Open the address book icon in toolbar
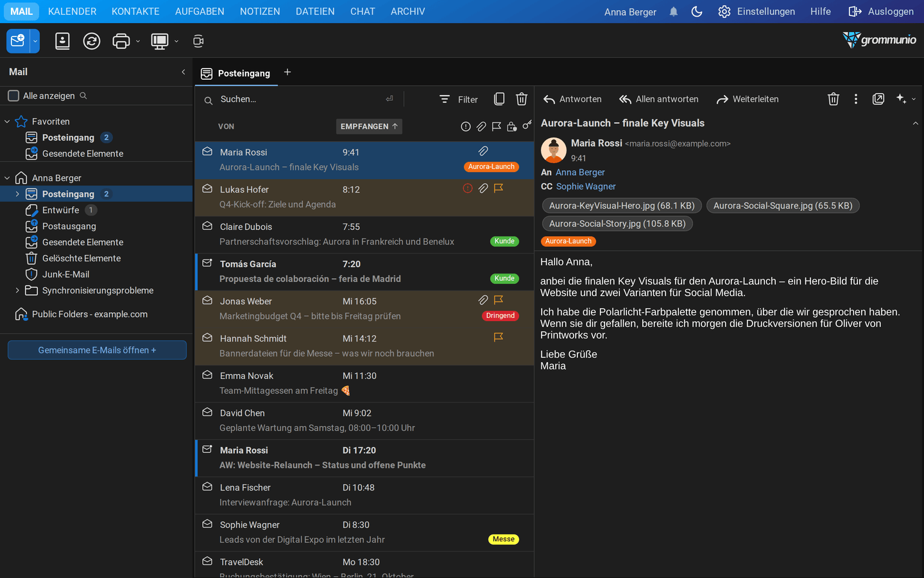 pos(62,41)
